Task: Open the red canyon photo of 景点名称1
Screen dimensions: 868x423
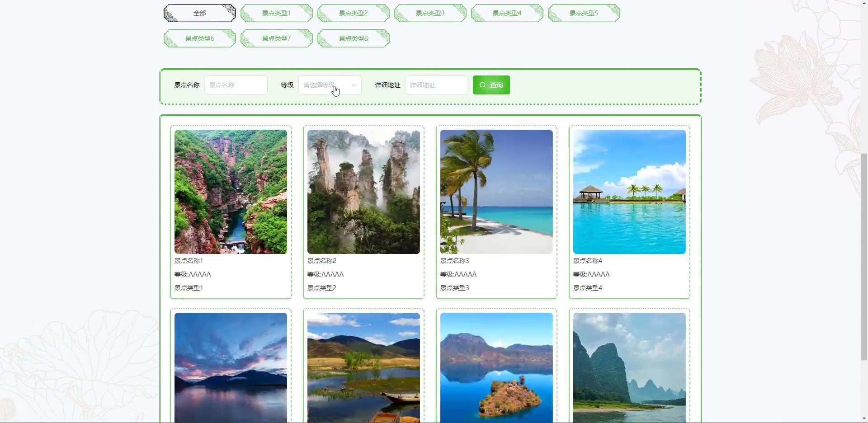Action: click(x=231, y=192)
